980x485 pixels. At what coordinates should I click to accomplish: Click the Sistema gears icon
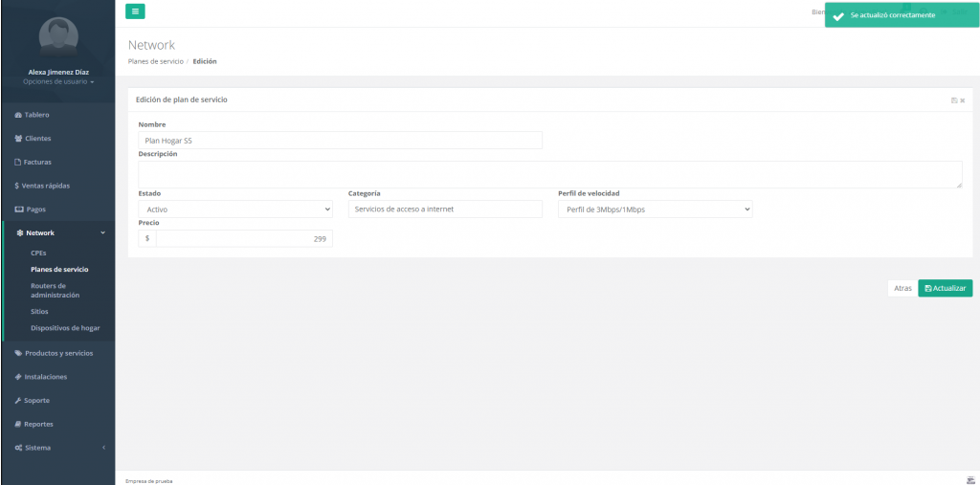click(x=19, y=448)
